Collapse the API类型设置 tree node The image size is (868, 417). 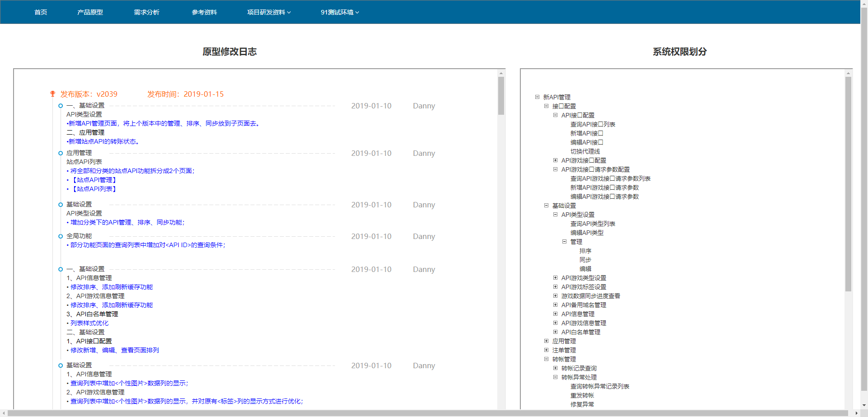coord(555,214)
